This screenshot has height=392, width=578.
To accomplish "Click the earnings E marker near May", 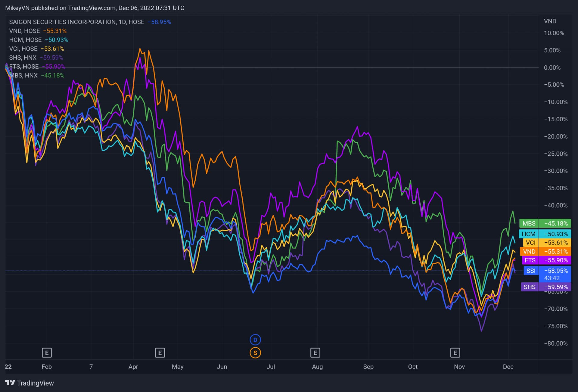I will pos(160,353).
